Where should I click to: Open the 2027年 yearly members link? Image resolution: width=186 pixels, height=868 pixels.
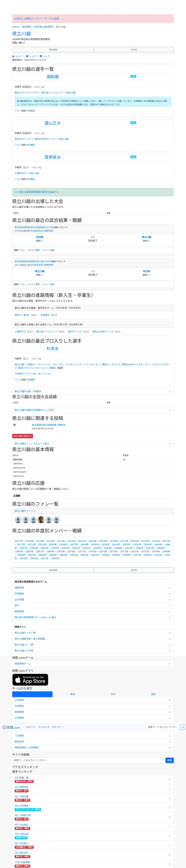pos(19,541)
